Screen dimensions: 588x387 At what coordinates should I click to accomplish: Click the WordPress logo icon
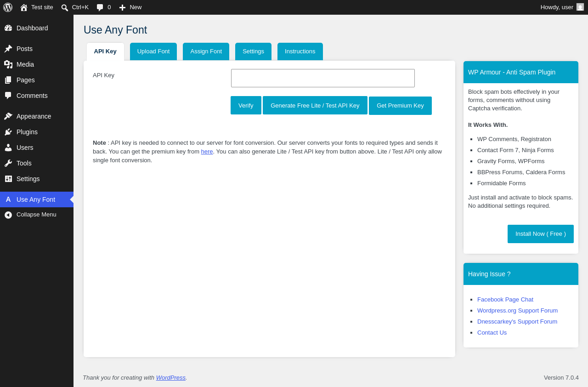coord(8,7)
